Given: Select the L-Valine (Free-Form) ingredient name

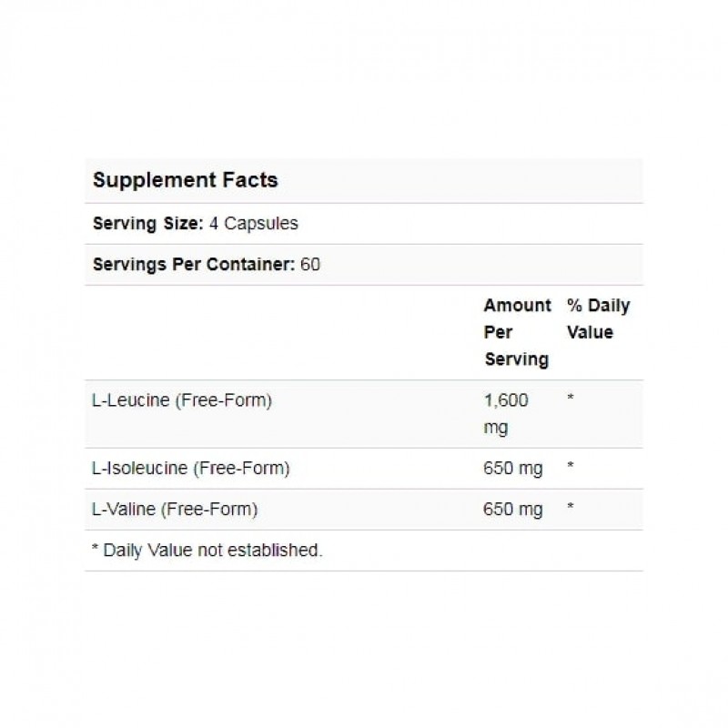Looking at the screenshot, I should pos(176,510).
